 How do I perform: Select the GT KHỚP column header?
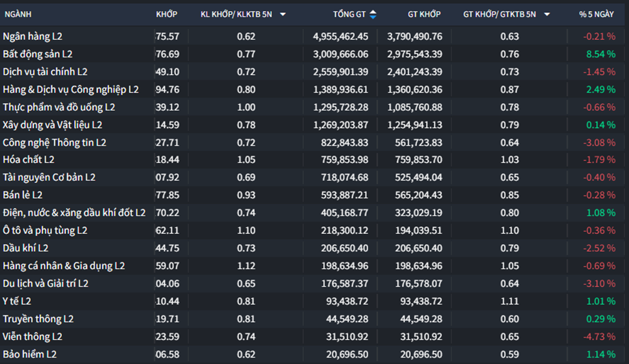coord(424,14)
